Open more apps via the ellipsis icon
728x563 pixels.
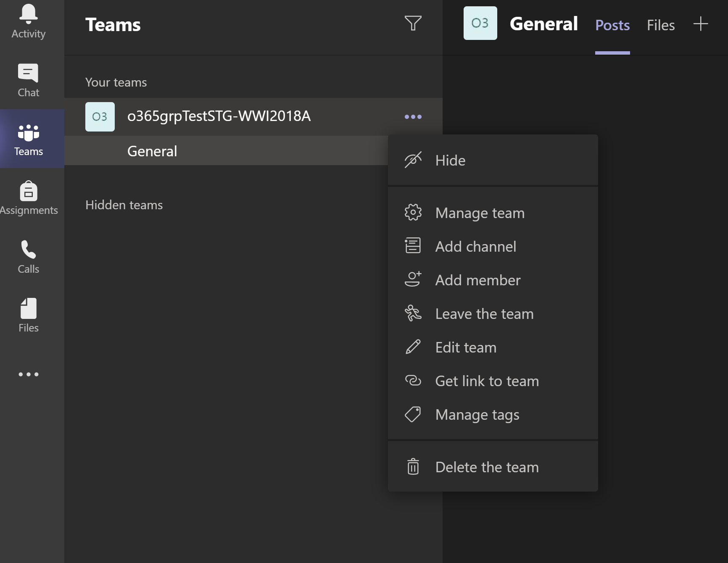tap(28, 374)
